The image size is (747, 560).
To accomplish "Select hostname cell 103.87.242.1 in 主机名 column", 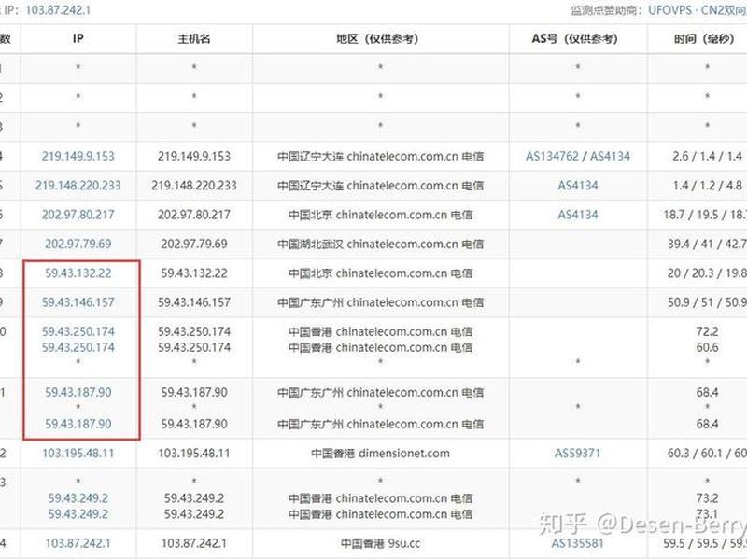I will pyautogui.click(x=194, y=543).
